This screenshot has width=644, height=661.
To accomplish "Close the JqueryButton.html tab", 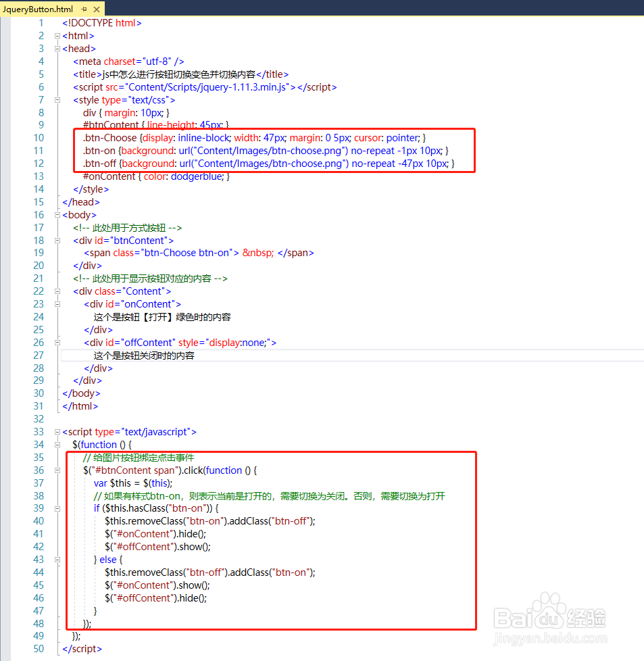I will tap(97, 9).
